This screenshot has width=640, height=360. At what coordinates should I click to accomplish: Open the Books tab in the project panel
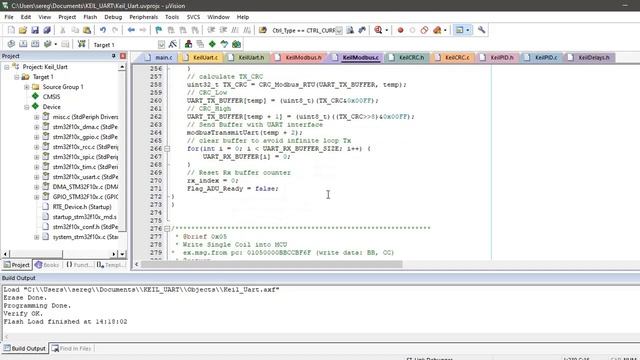(x=47, y=265)
